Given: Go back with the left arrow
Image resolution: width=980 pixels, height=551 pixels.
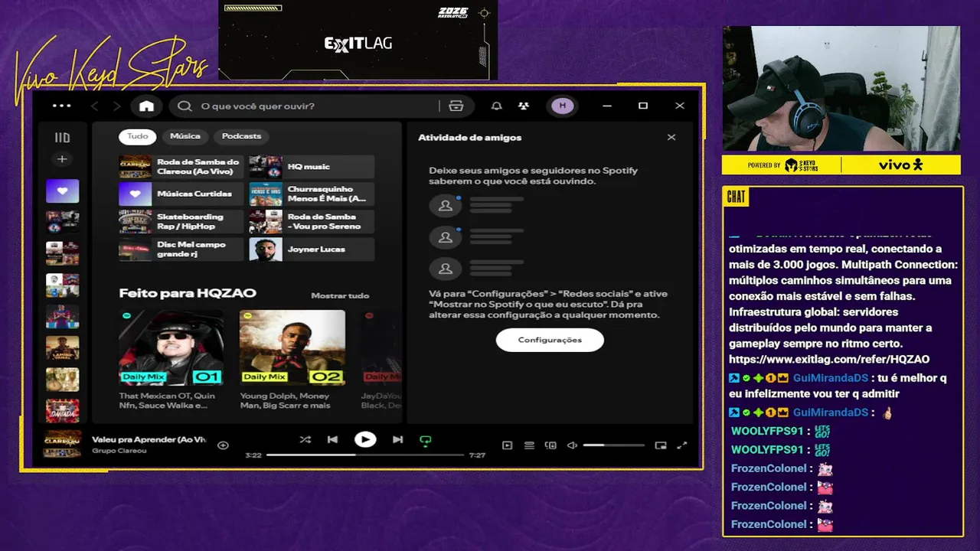Looking at the screenshot, I should click(95, 106).
